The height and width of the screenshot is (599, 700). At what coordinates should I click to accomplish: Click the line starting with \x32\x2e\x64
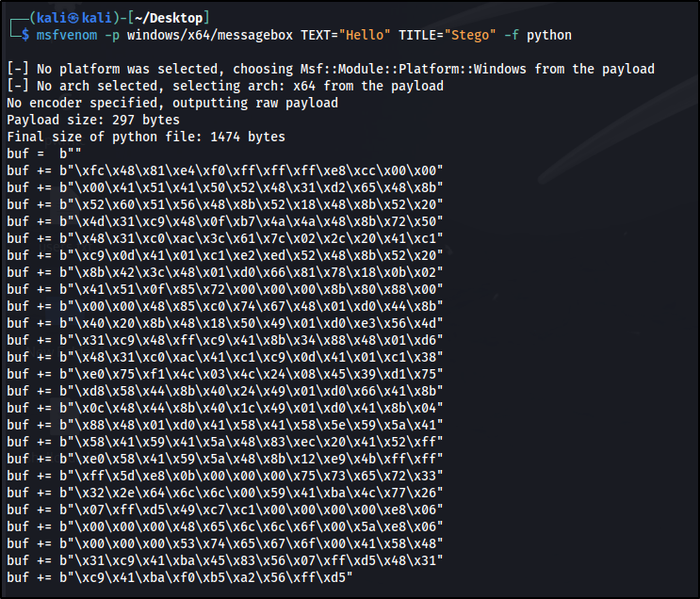pyautogui.click(x=225, y=493)
